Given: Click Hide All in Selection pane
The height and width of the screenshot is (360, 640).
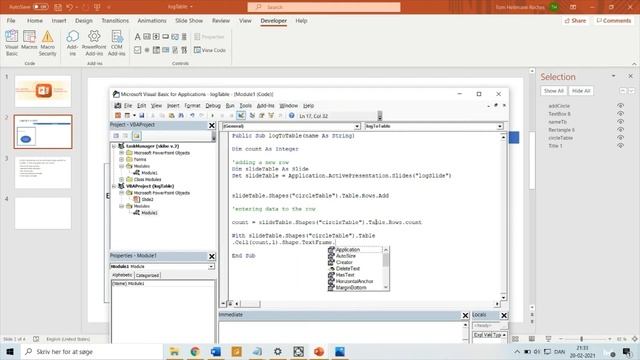Looking at the screenshot, I should click(581, 91).
